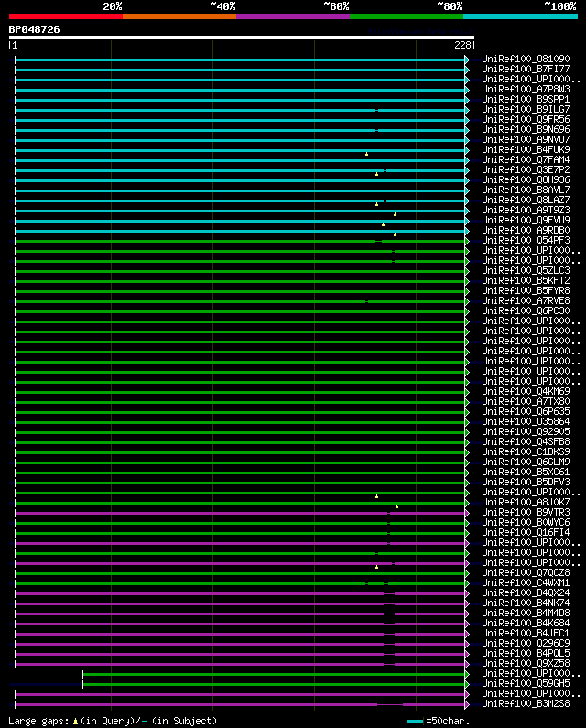Open hit UniRef100_A7RVE8

(526, 301)
